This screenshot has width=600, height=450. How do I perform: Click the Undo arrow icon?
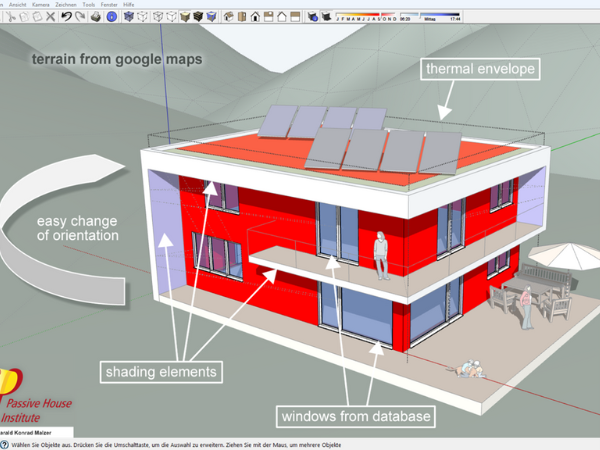[x=66, y=16]
